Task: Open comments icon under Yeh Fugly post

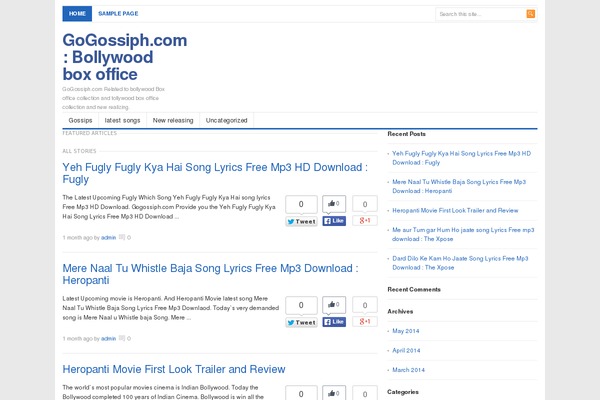Action: click(x=122, y=237)
